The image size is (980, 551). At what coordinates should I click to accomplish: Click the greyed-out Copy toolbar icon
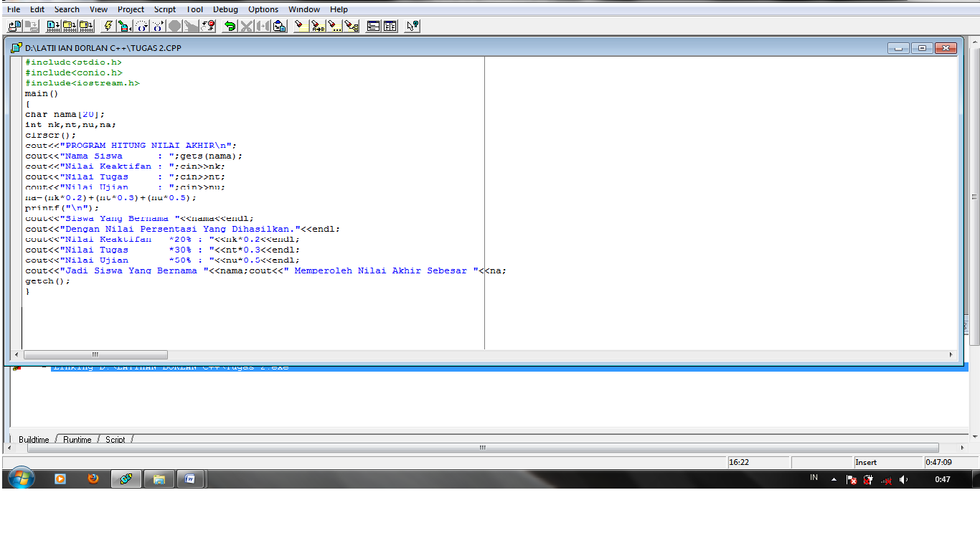[x=263, y=26]
